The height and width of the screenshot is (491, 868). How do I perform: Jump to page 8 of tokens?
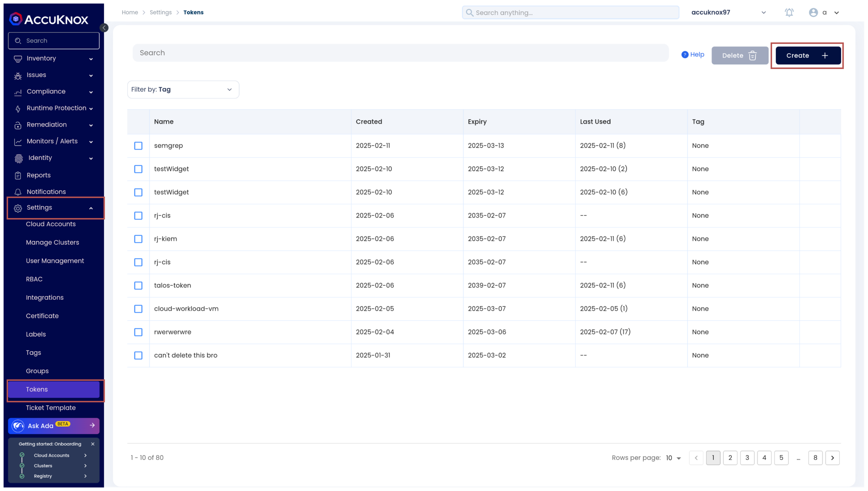815,458
